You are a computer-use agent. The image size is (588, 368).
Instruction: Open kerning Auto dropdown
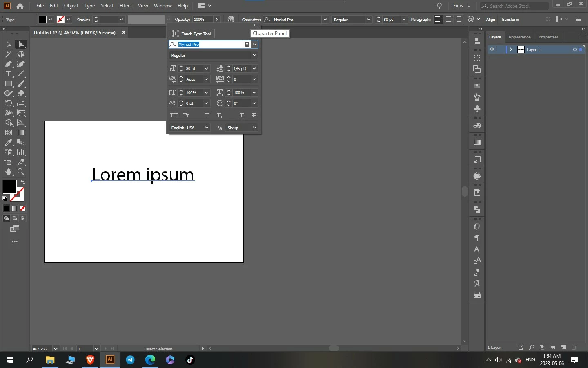[207, 79]
